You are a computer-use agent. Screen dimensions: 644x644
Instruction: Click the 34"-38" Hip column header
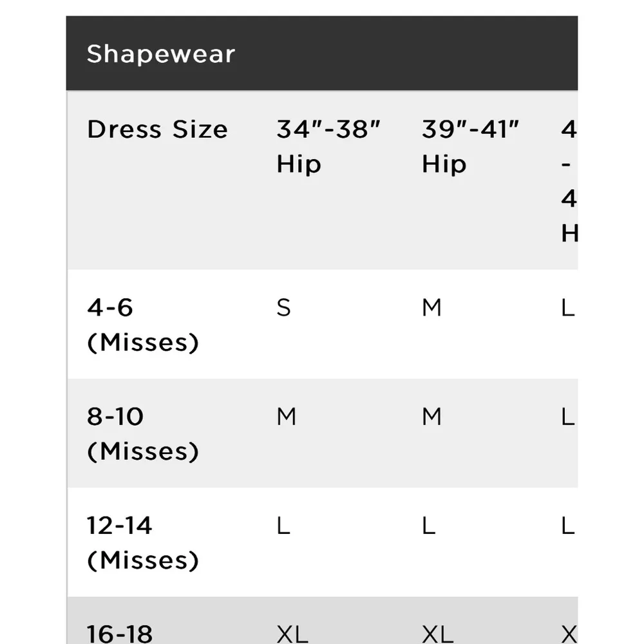328,147
